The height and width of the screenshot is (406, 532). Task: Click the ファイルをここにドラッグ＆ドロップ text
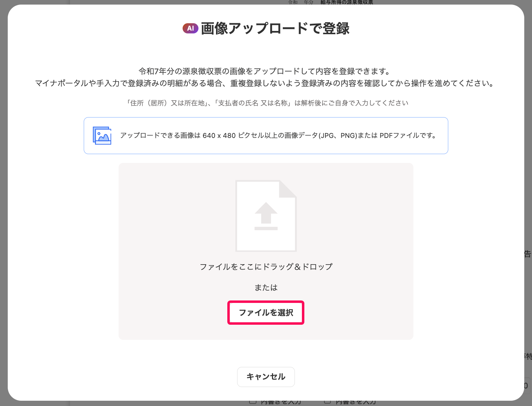point(266,267)
